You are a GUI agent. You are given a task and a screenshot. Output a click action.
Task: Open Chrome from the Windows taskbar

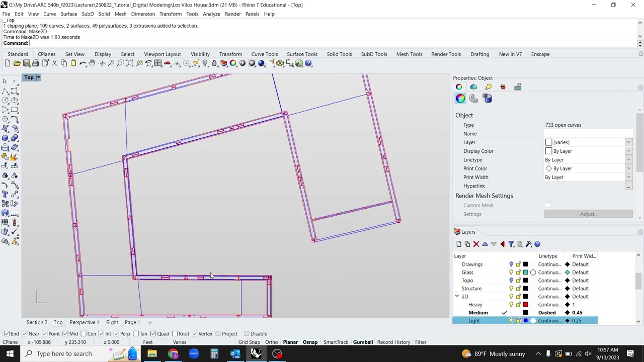pos(173,353)
